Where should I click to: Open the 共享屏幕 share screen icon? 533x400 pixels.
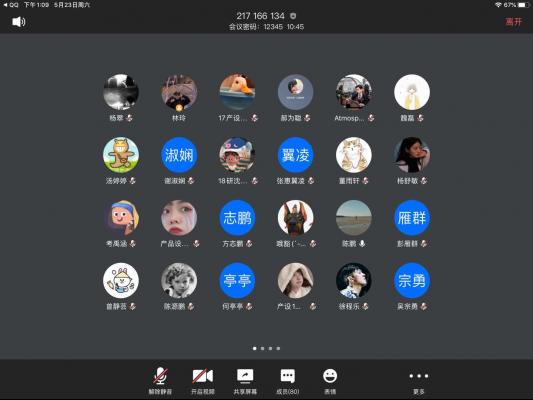245,376
